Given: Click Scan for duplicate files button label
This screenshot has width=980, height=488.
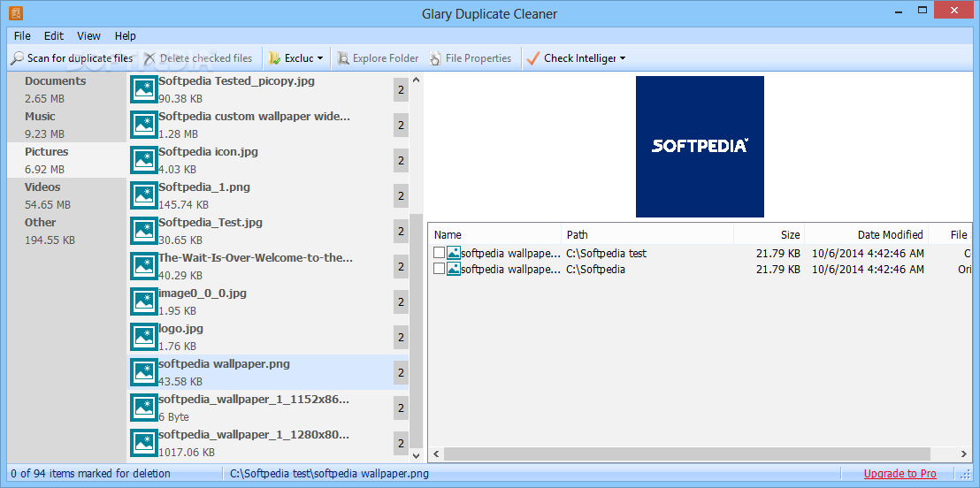Looking at the screenshot, I should click(80, 58).
